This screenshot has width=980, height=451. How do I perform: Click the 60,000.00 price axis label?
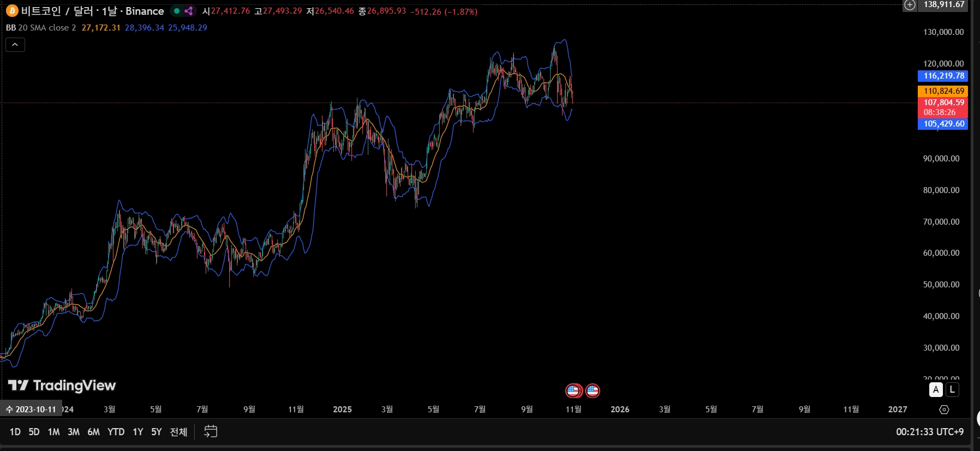(x=941, y=253)
